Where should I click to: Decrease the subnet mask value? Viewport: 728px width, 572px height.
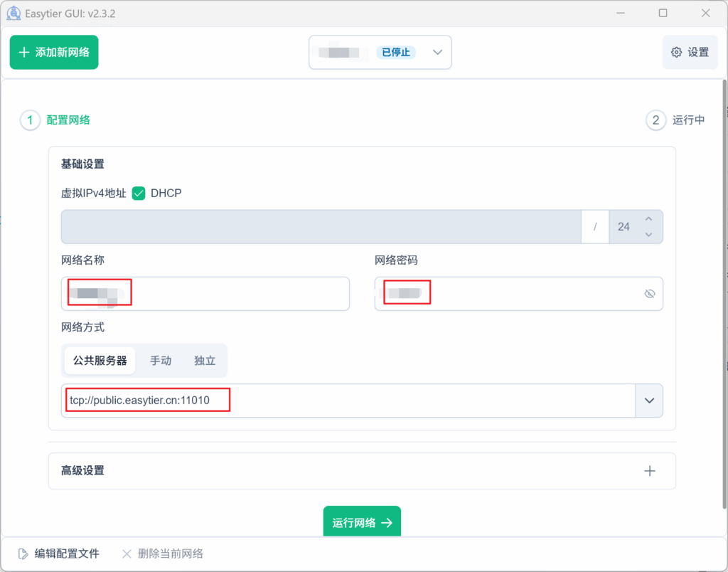point(648,235)
